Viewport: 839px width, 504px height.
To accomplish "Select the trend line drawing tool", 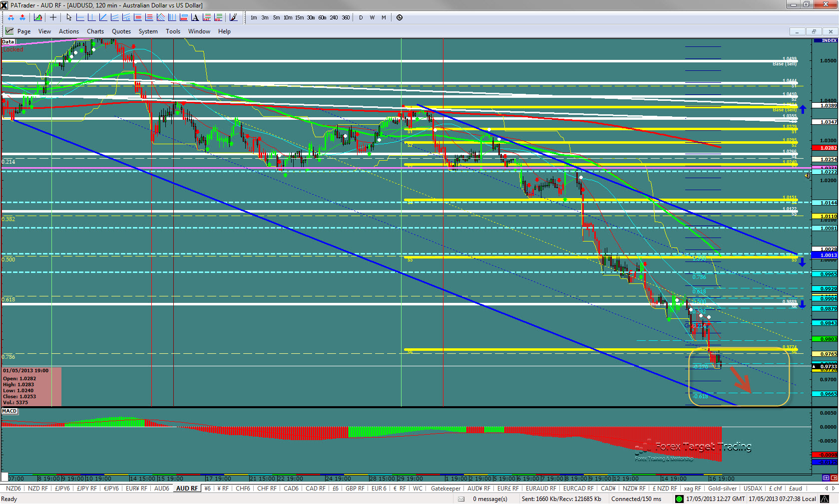I will tap(103, 17).
